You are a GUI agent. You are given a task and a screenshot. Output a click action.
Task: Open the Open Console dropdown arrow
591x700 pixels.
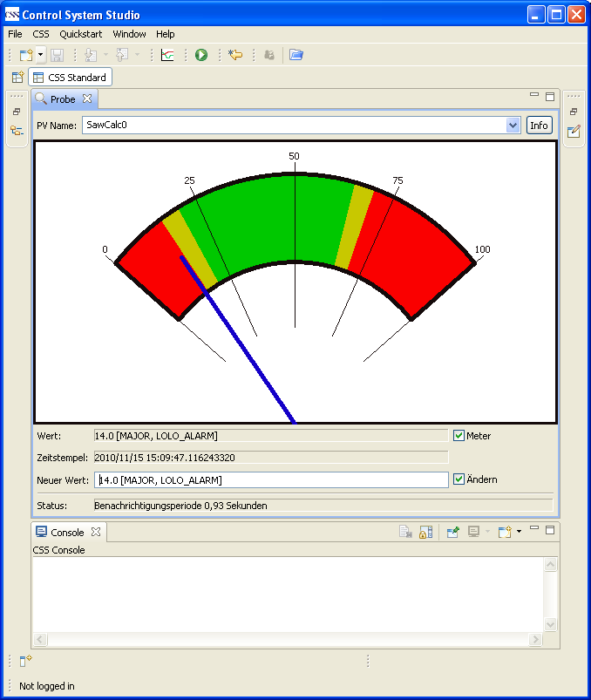[x=519, y=532]
